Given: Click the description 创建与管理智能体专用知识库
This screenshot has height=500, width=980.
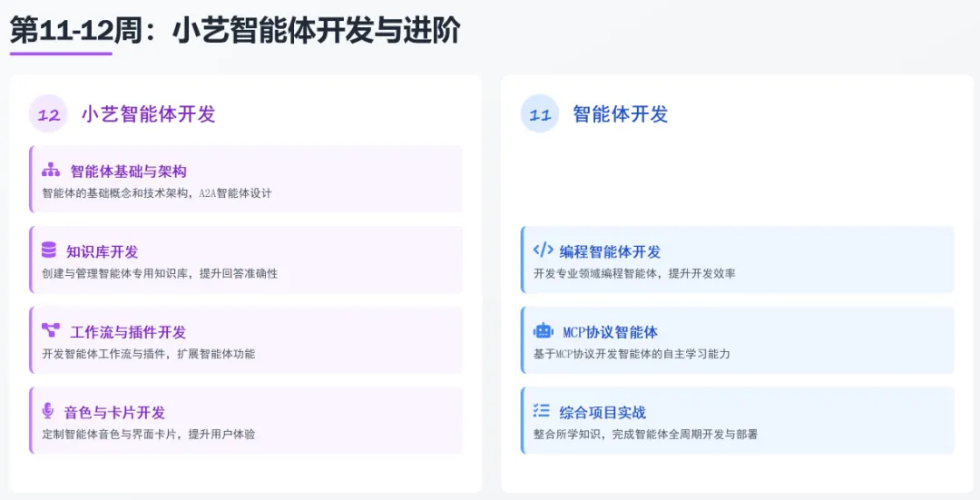Looking at the screenshot, I should click(115, 273).
